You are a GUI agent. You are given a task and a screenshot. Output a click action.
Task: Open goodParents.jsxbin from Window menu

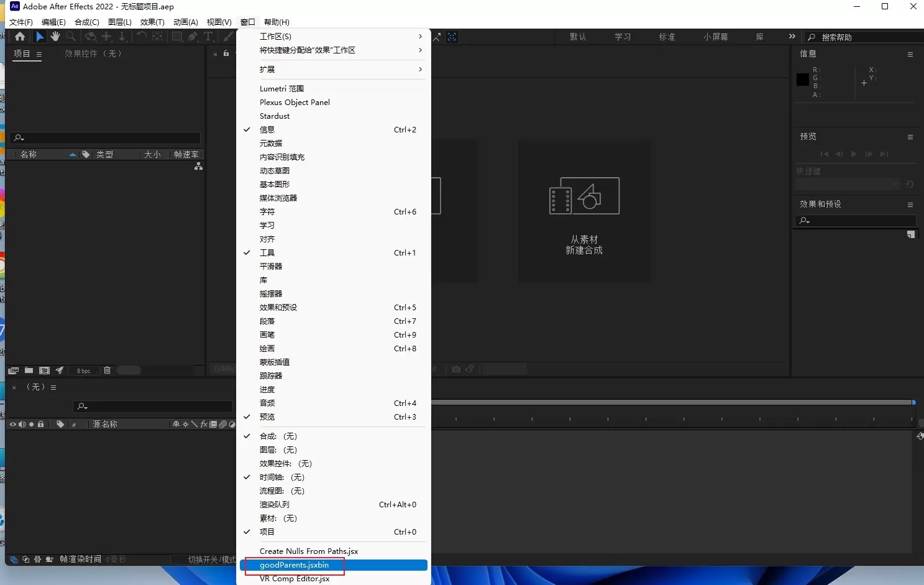click(x=295, y=565)
